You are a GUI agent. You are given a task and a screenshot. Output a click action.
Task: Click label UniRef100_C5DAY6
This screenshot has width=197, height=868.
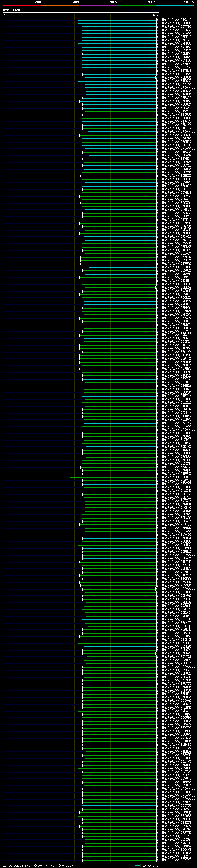coord(177,558)
